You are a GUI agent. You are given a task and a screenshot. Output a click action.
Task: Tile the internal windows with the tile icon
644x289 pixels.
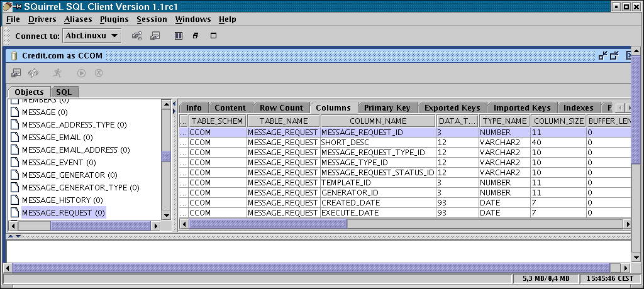178,36
